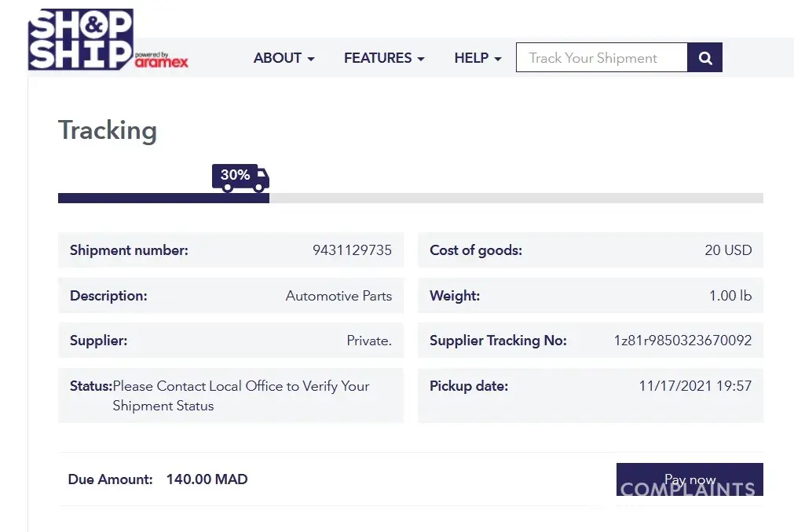
Task: Click the shipment progress bar
Action: (410, 199)
